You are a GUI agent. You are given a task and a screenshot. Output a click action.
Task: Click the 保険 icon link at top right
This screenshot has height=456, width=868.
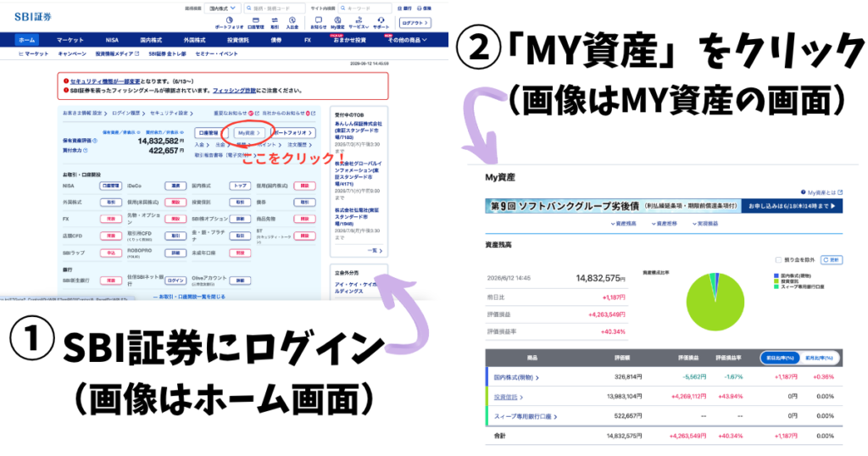pos(425,8)
